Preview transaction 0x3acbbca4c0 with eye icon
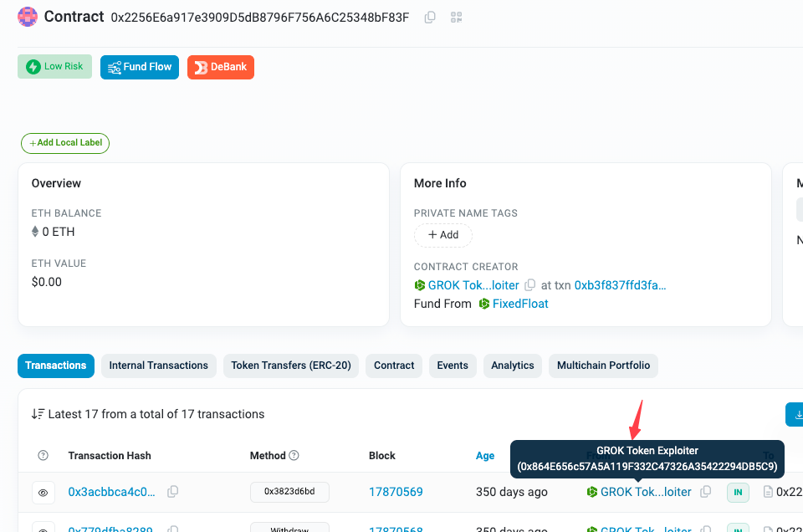 click(43, 493)
